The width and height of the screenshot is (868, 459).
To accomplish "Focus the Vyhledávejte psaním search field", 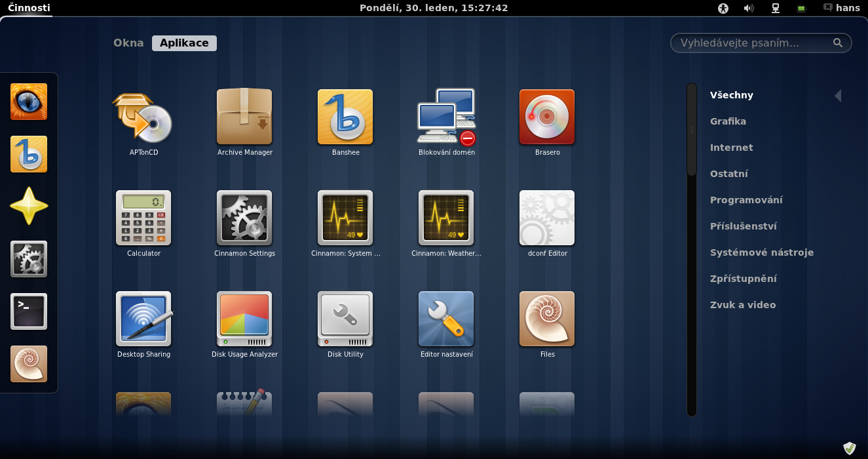I will click(761, 43).
